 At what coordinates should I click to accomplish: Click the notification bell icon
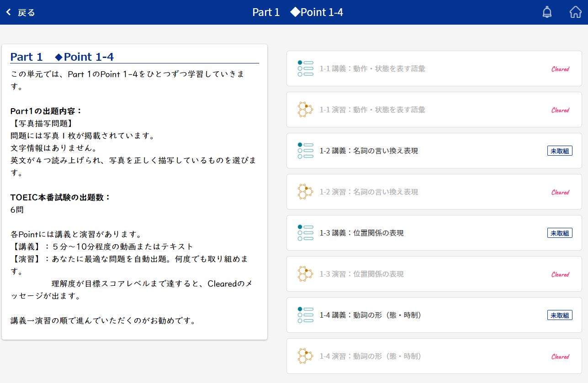pyautogui.click(x=547, y=12)
